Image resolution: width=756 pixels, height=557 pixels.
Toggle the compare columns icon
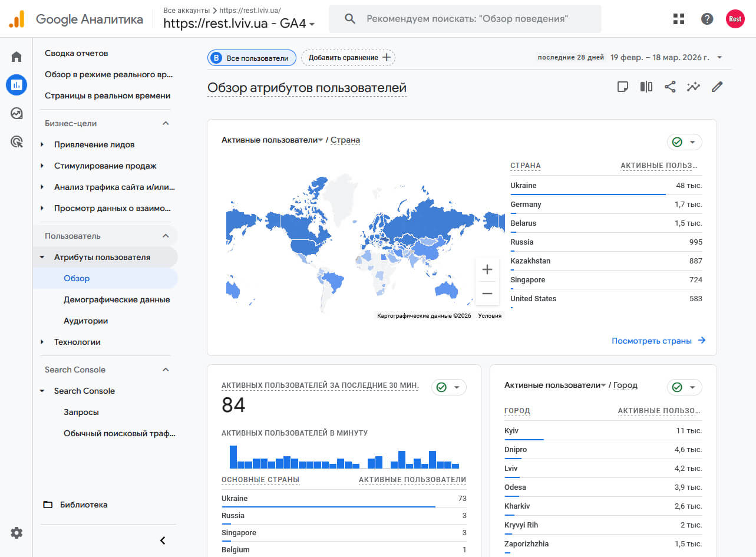[646, 87]
